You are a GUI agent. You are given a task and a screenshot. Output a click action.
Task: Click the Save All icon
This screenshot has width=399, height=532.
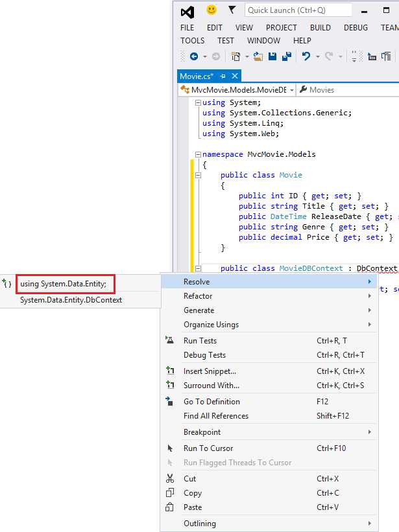click(x=287, y=56)
